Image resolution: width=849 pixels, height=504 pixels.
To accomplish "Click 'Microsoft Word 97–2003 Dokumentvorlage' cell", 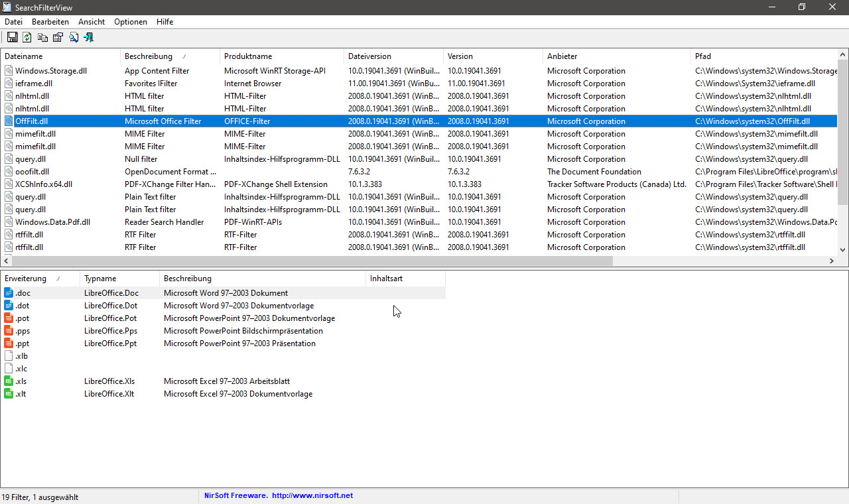I will [239, 306].
